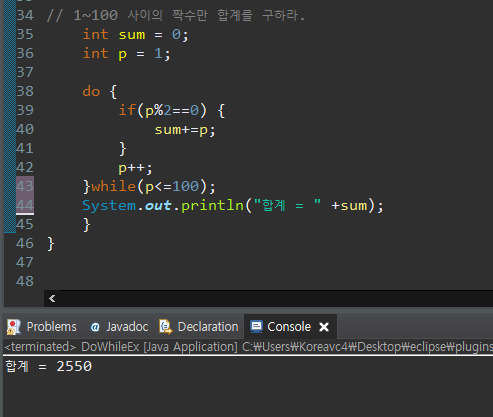Click the Problems tab icon
Image resolution: width=493 pixels, height=417 pixels.
tap(14, 327)
